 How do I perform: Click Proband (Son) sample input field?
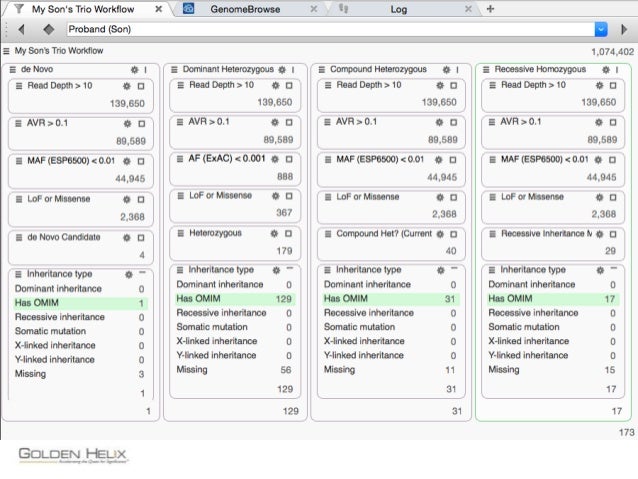coord(330,29)
